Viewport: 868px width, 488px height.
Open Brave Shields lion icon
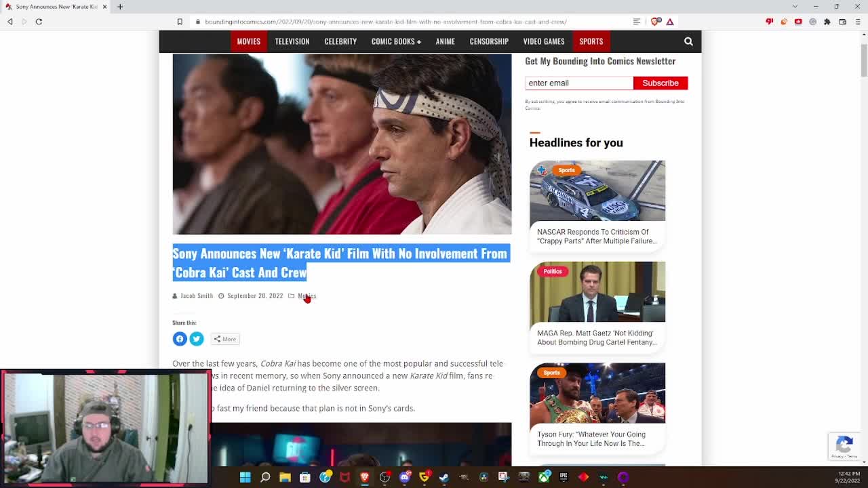pyautogui.click(x=655, y=22)
